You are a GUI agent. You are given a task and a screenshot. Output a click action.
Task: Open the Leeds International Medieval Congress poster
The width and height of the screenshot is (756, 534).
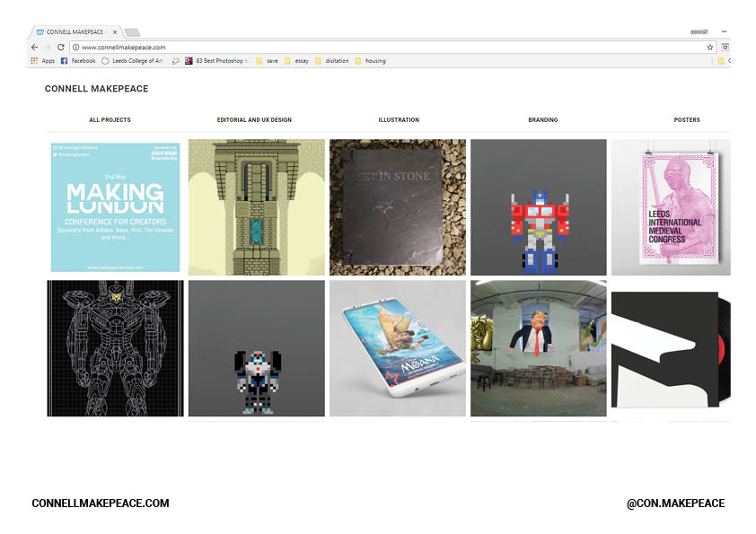pos(671,207)
